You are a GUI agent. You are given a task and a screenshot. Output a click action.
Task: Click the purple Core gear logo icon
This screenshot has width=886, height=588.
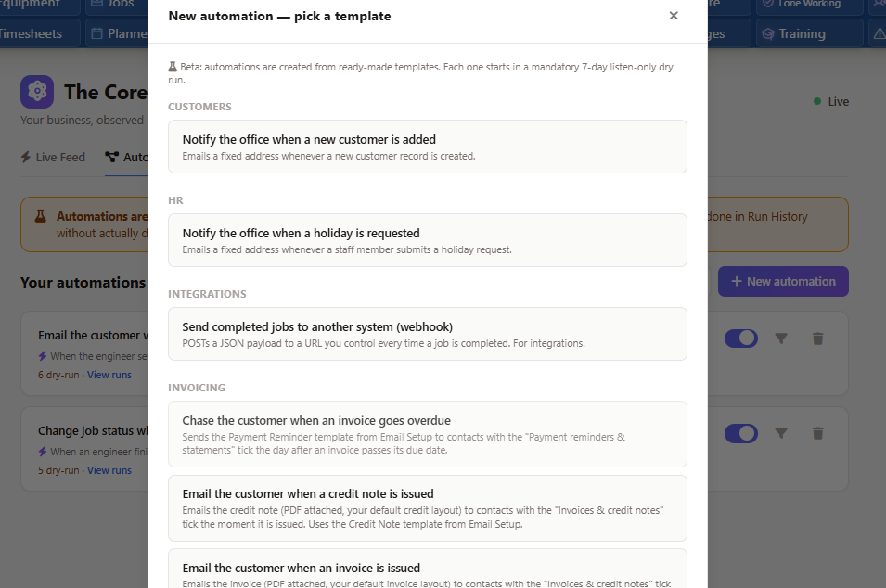pyautogui.click(x=37, y=92)
